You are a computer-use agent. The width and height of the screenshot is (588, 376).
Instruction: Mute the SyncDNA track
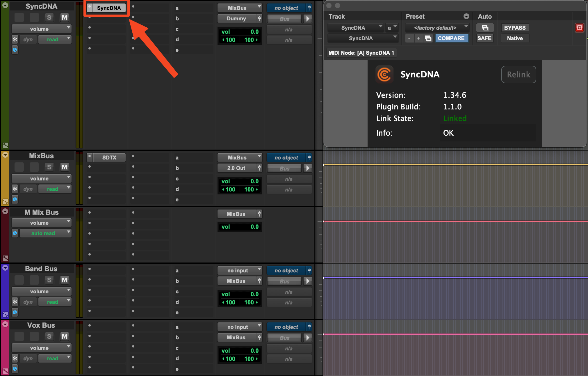click(64, 17)
